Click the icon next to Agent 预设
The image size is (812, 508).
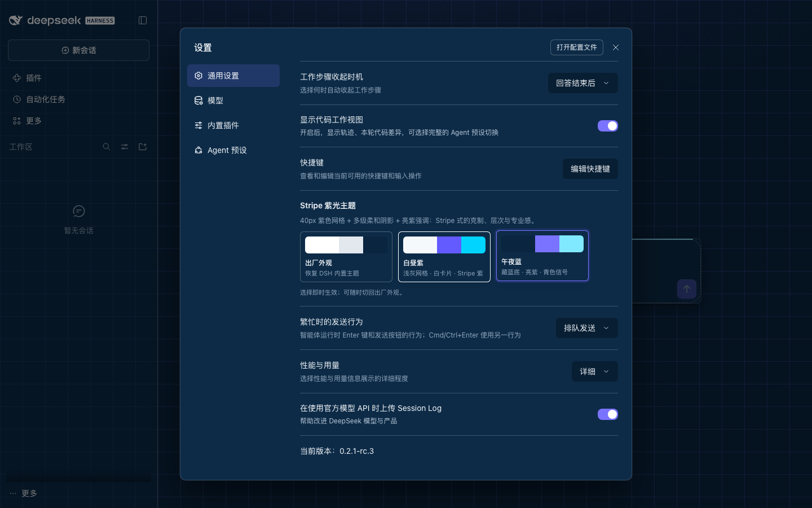coord(198,150)
